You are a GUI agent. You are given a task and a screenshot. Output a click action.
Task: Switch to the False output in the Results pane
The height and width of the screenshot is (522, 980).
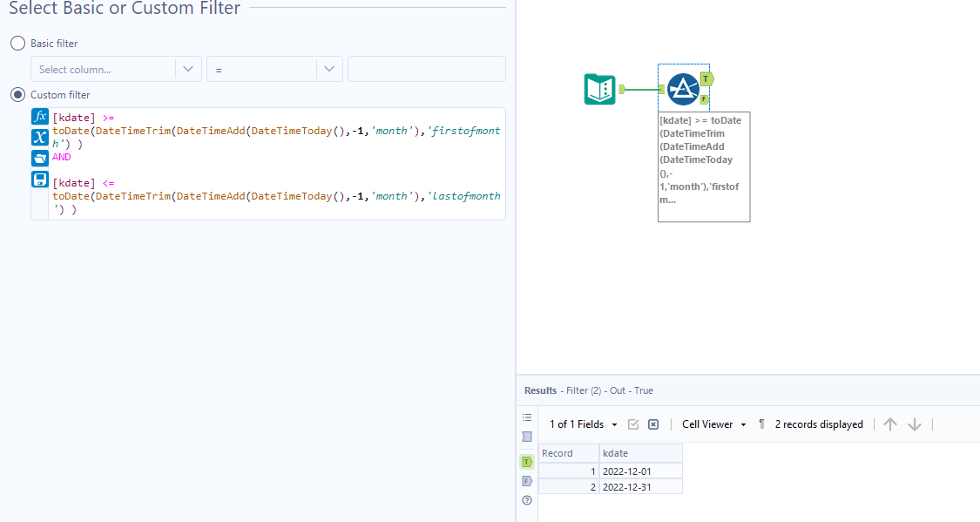[526, 480]
